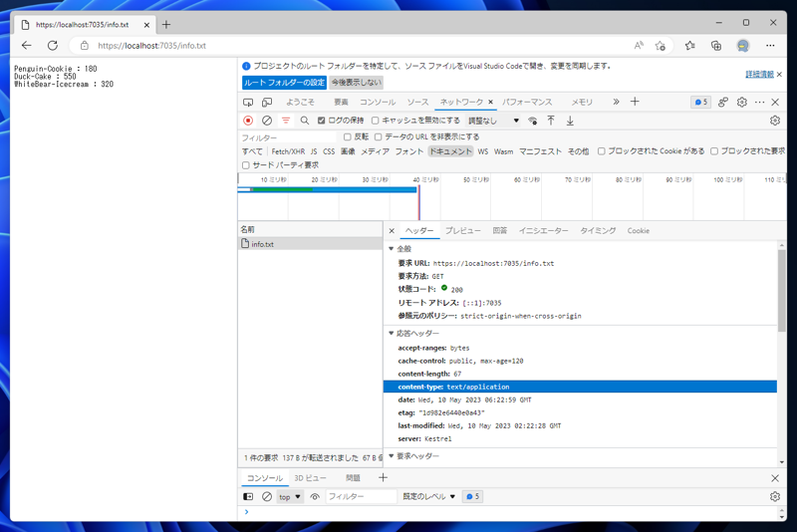Image resolution: width=797 pixels, height=532 pixels.
Task: Open the Favorites list icon
Action: (x=689, y=45)
